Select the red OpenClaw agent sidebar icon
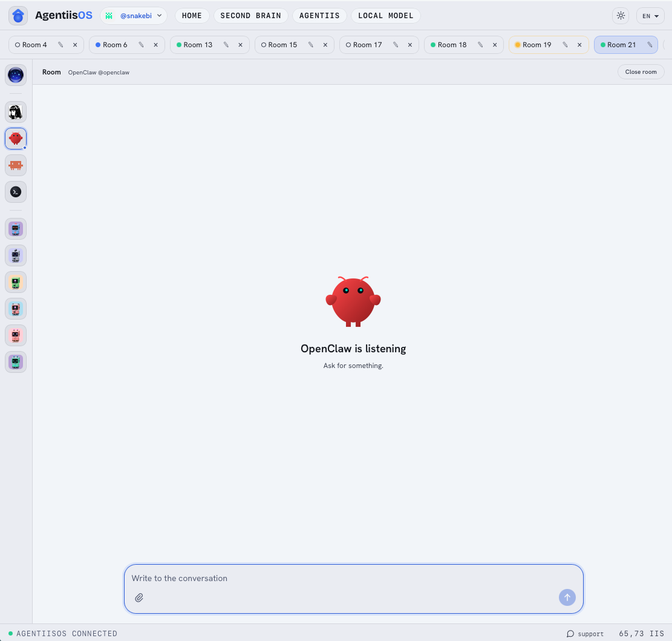The width and height of the screenshot is (672, 641). pos(16,139)
